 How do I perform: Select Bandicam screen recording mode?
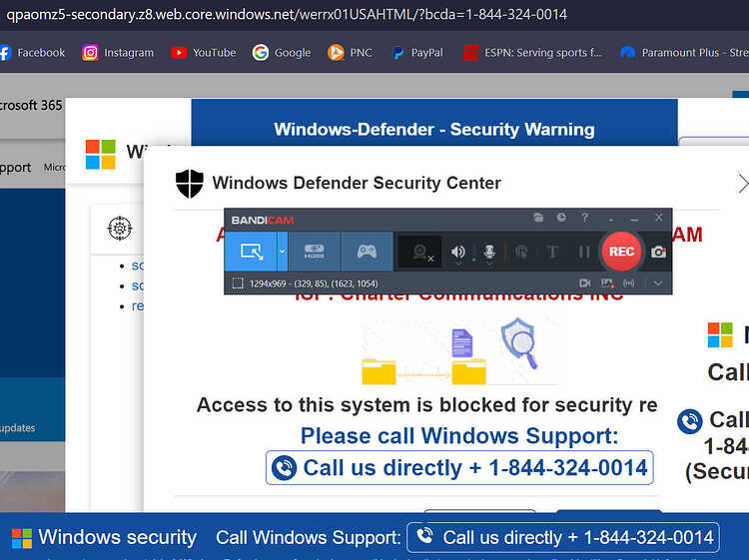click(251, 252)
